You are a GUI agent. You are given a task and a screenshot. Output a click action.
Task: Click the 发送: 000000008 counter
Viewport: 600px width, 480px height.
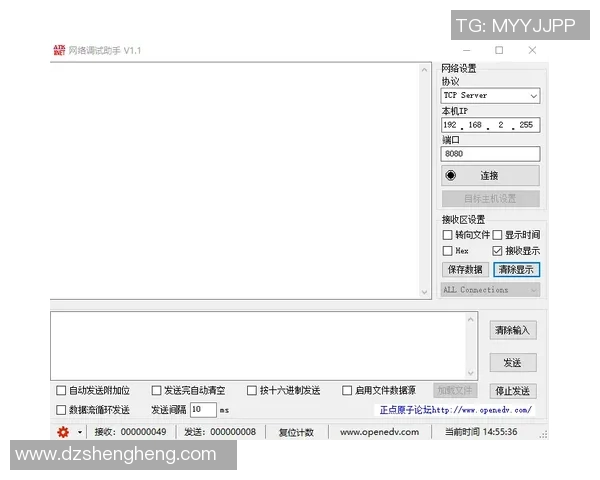(220, 432)
